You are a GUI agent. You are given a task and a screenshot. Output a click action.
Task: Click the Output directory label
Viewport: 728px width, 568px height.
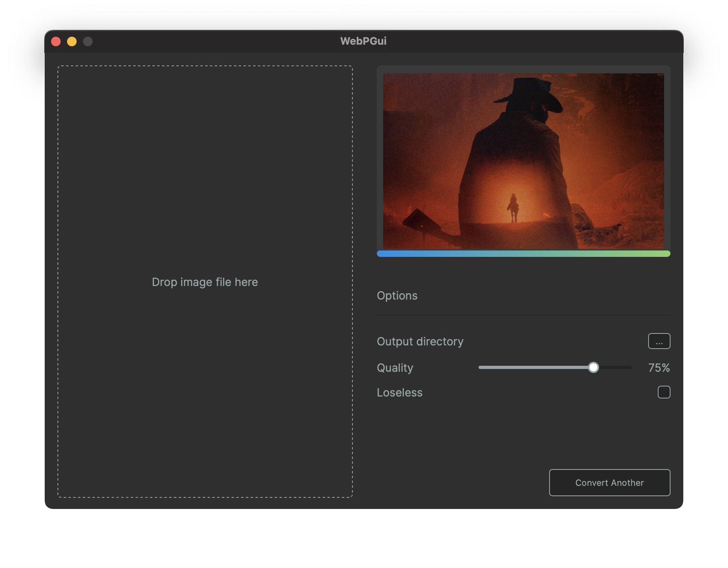tap(420, 341)
